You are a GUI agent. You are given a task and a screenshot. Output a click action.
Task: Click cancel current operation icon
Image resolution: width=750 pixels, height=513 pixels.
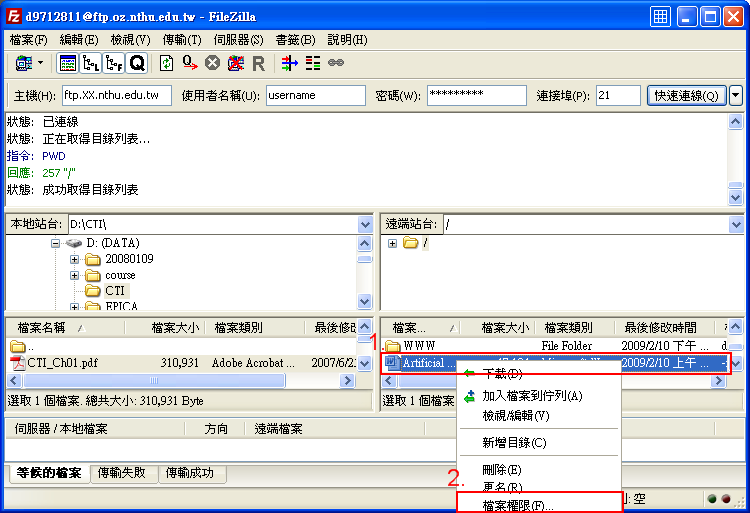212,63
